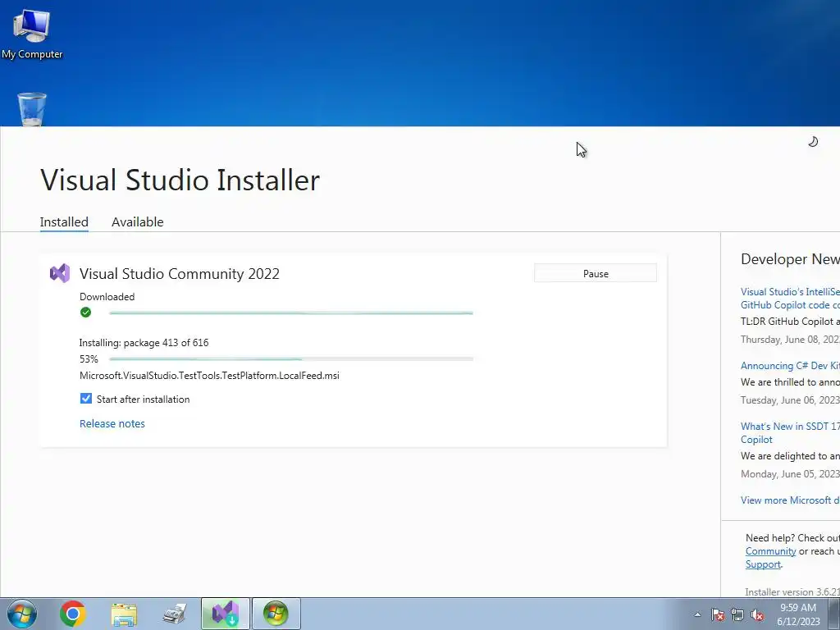This screenshot has height=630, width=840.
Task: Launch Google Chrome from taskbar
Action: [x=73, y=614]
